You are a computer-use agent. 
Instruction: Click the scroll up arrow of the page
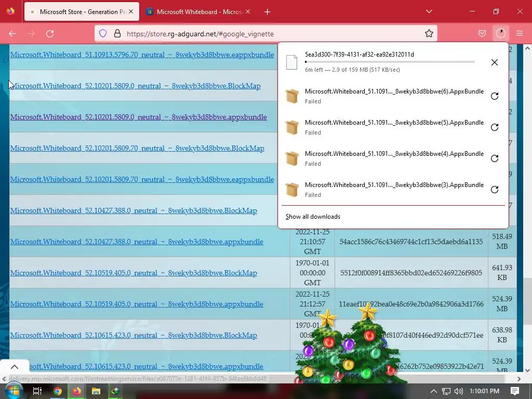(527, 48)
